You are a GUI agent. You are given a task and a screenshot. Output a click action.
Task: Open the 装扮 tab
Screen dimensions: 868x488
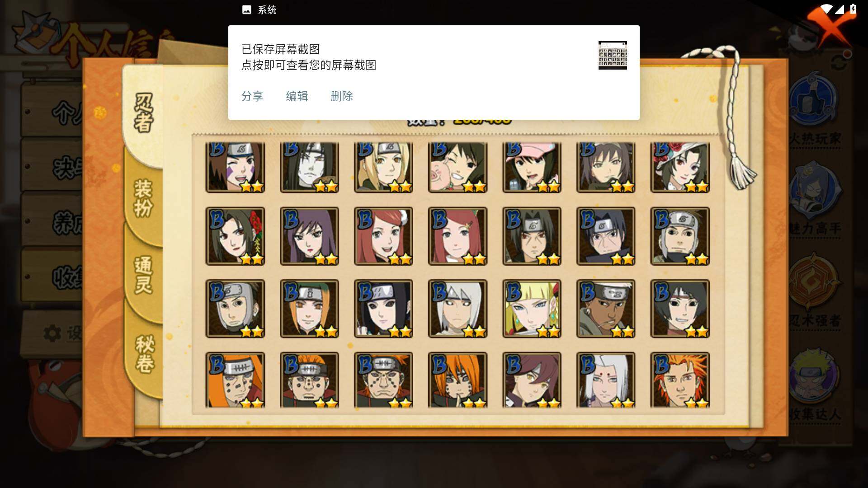coord(143,198)
